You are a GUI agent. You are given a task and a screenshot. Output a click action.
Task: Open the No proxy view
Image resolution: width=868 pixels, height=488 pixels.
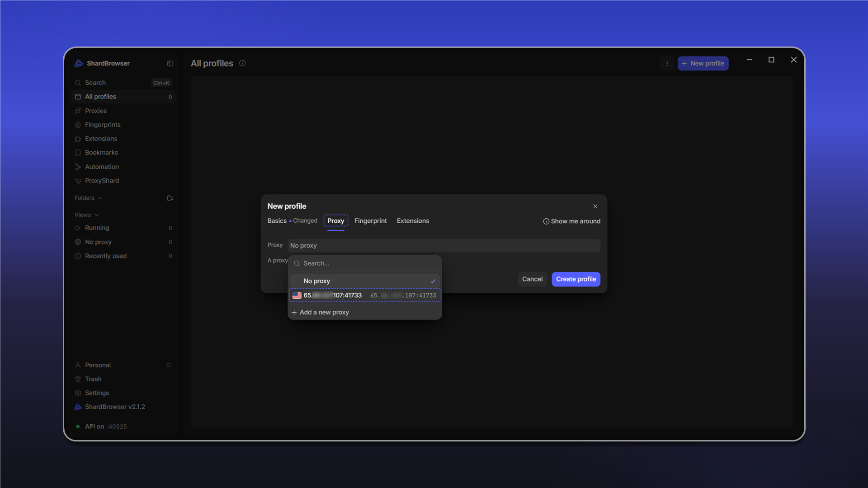coord(123,242)
